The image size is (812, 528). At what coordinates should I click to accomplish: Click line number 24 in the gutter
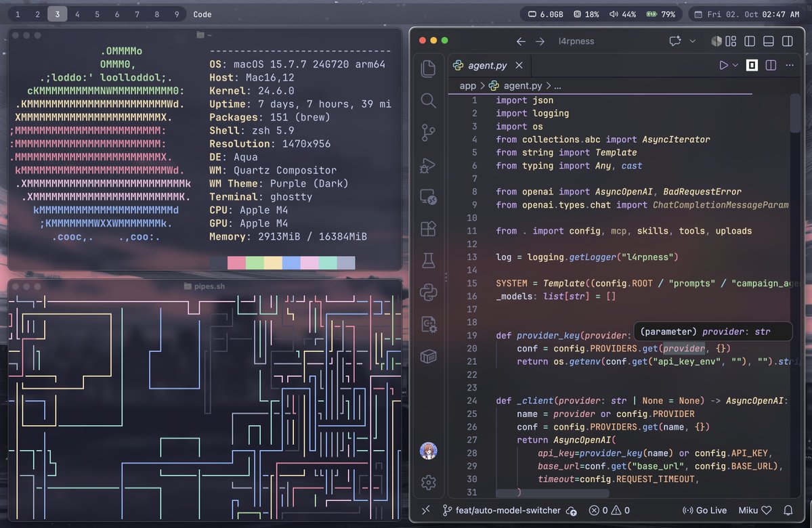click(x=472, y=401)
